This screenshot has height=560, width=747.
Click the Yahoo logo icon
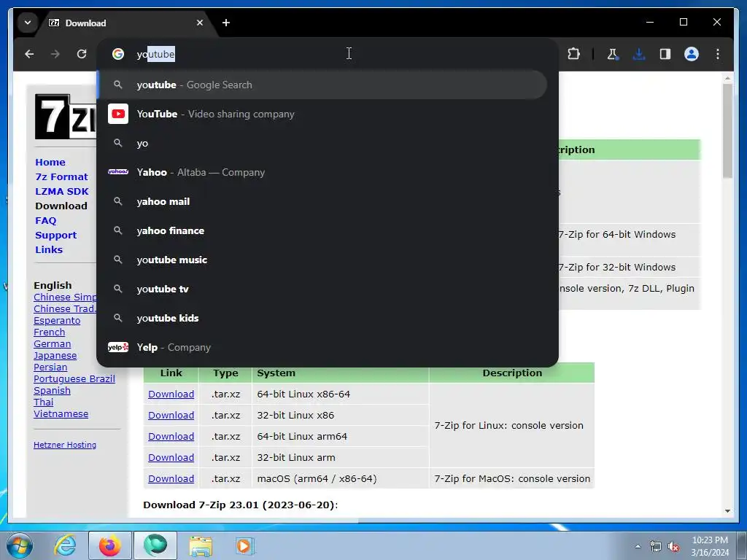(x=118, y=172)
